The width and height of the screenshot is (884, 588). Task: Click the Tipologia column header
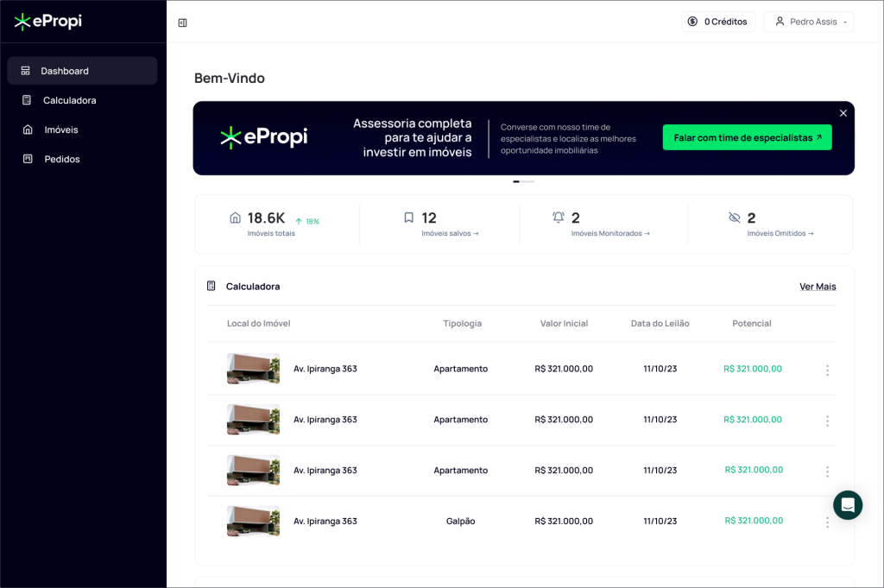tap(463, 324)
